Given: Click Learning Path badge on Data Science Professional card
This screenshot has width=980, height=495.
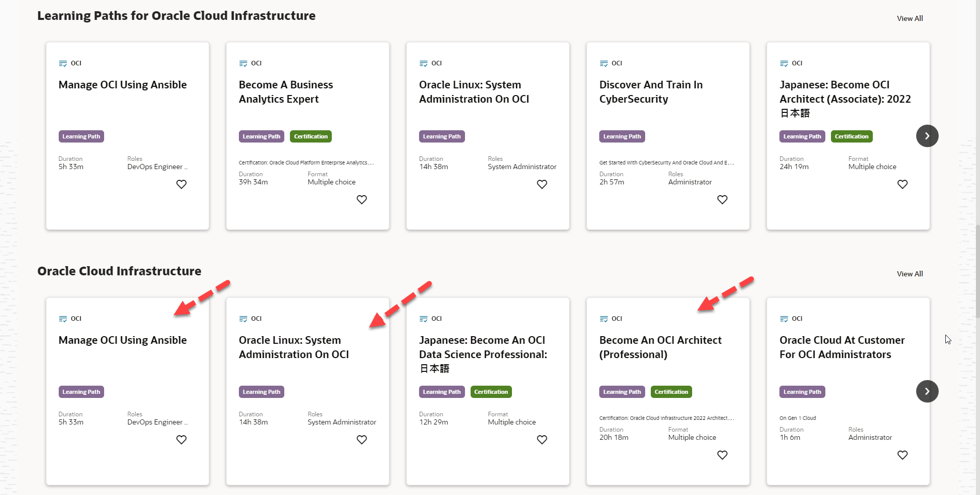Looking at the screenshot, I should tap(442, 392).
